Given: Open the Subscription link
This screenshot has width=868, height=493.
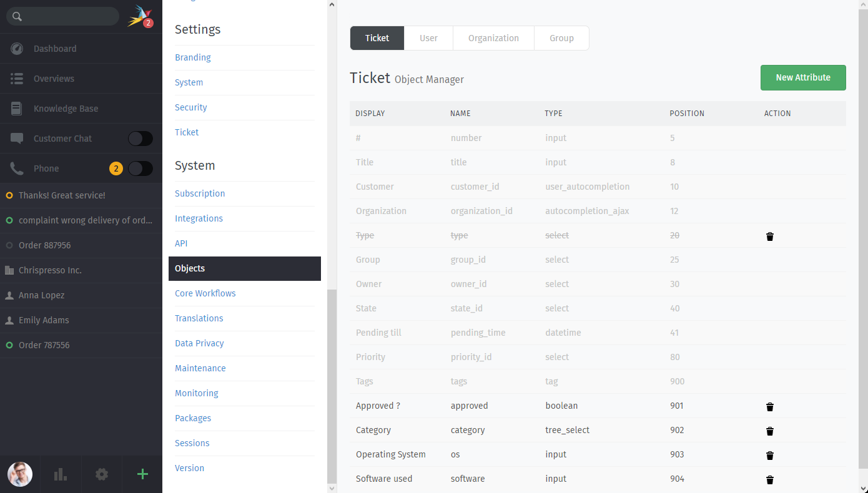Looking at the screenshot, I should pyautogui.click(x=200, y=193).
